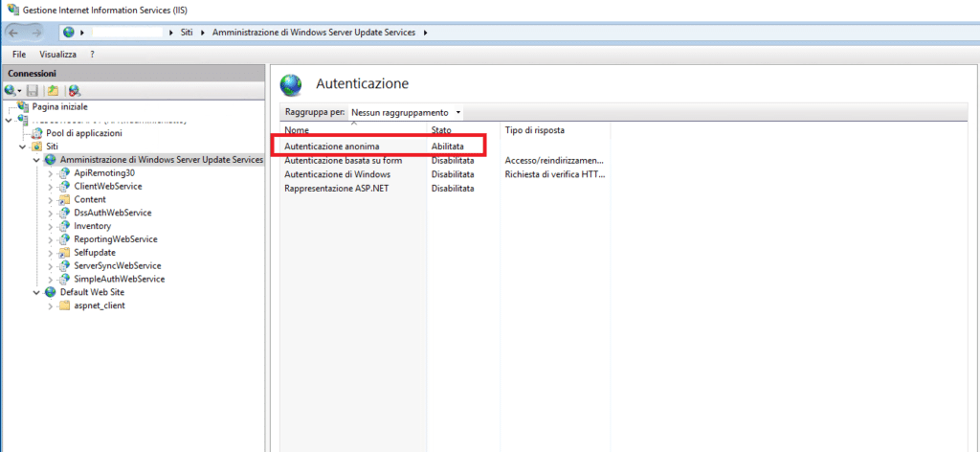Select the Default Web Site tree item

pyautogui.click(x=92, y=292)
